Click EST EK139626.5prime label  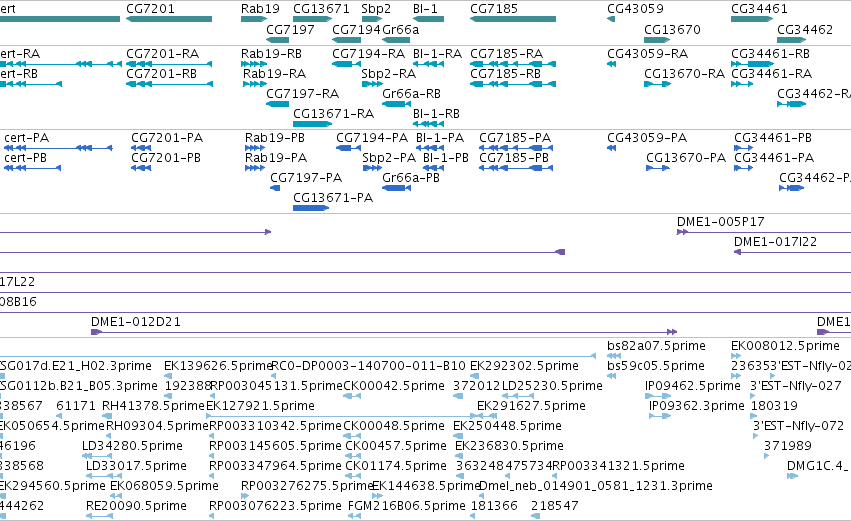tap(218, 366)
